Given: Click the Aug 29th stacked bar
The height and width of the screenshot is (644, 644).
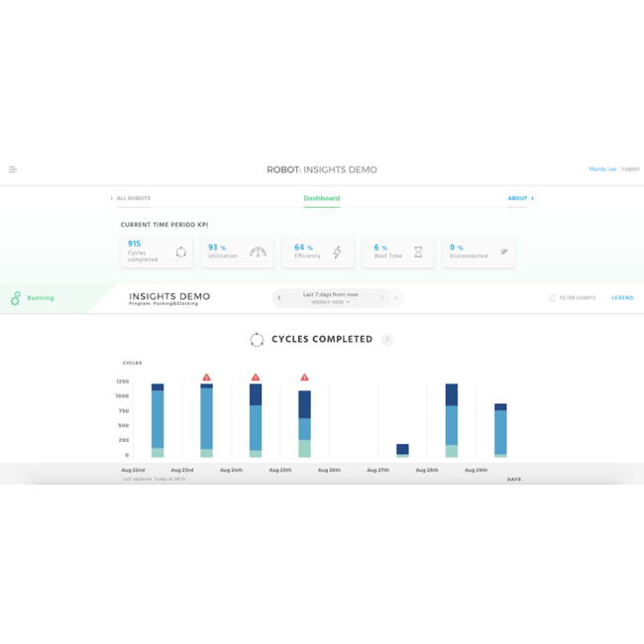Looking at the screenshot, I should [x=500, y=430].
